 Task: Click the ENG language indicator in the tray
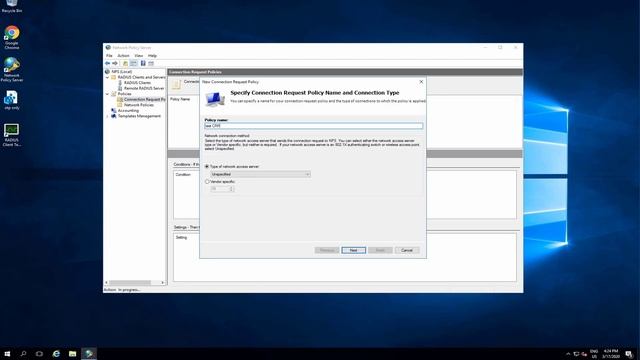pos(594,353)
